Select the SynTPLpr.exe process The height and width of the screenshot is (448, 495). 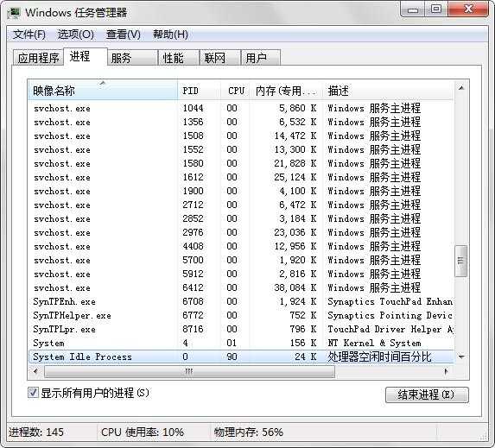tap(242, 330)
